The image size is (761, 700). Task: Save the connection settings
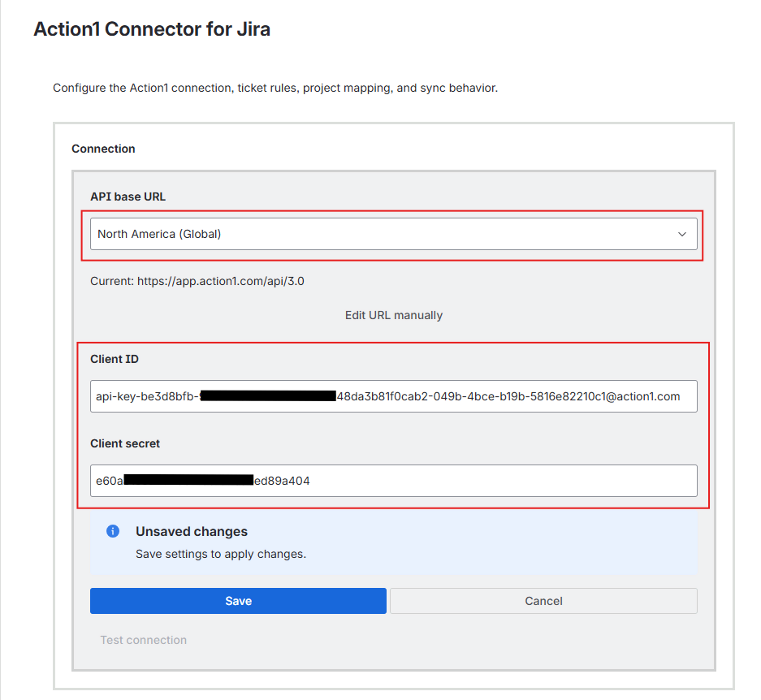tap(237, 601)
